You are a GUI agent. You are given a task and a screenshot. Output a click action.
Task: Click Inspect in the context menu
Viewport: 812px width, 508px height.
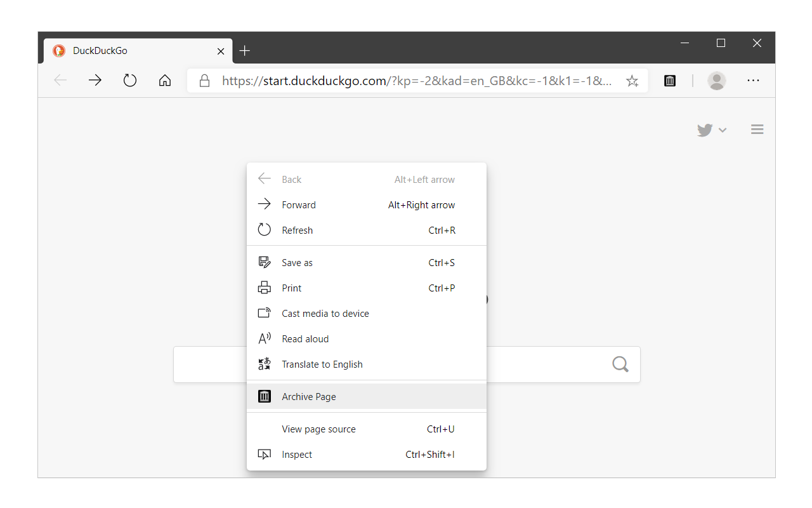[297, 455]
